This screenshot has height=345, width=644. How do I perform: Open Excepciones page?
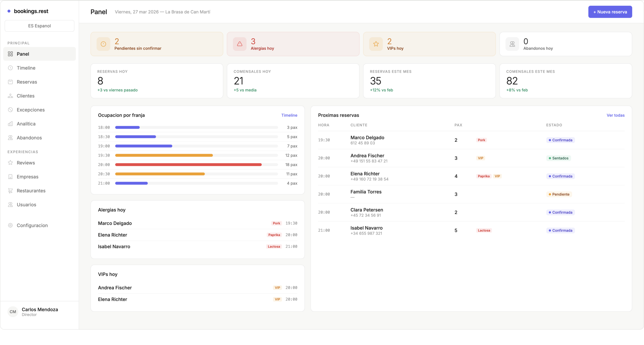click(x=39, y=110)
